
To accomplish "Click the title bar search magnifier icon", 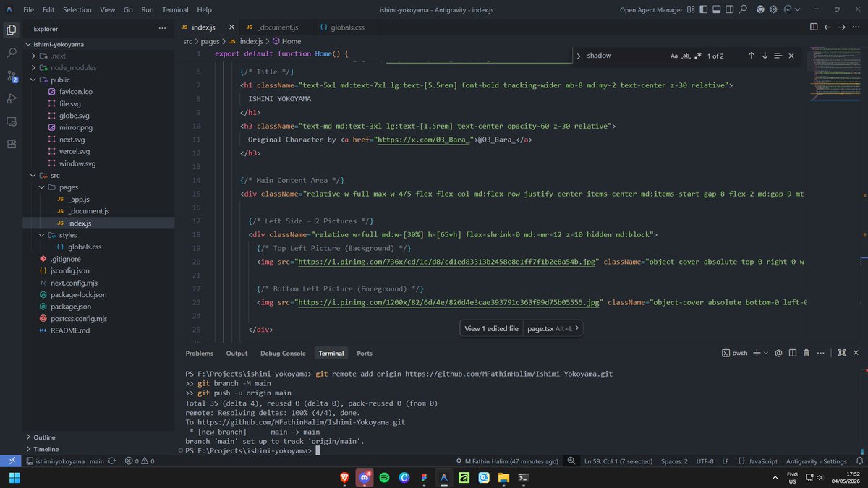I will [x=742, y=10].
